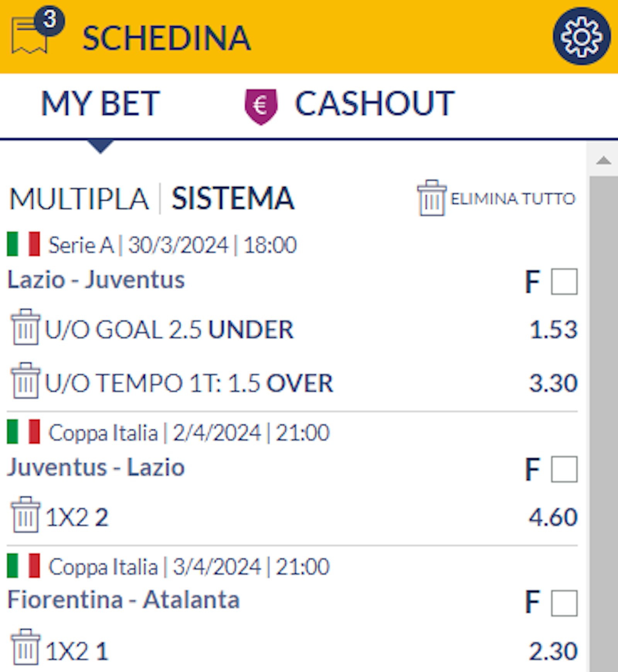Remove the U/O Goal 2.5 Under selection
This screenshot has height=672, width=618.
pos(25,327)
